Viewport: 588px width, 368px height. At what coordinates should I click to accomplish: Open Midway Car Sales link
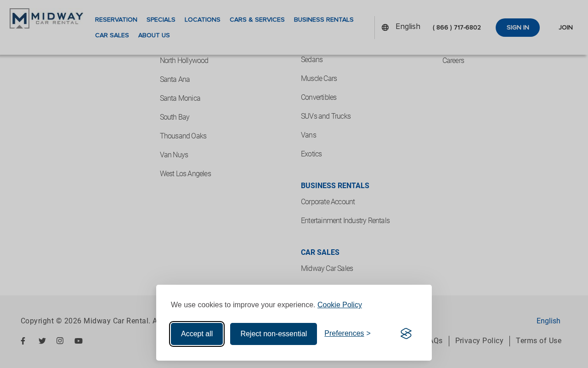click(x=327, y=269)
